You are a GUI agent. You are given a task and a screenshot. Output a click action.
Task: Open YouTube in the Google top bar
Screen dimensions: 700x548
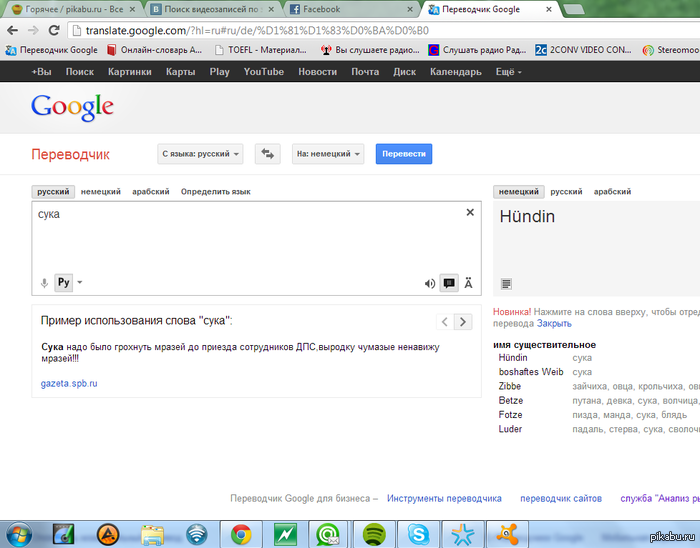tap(264, 72)
